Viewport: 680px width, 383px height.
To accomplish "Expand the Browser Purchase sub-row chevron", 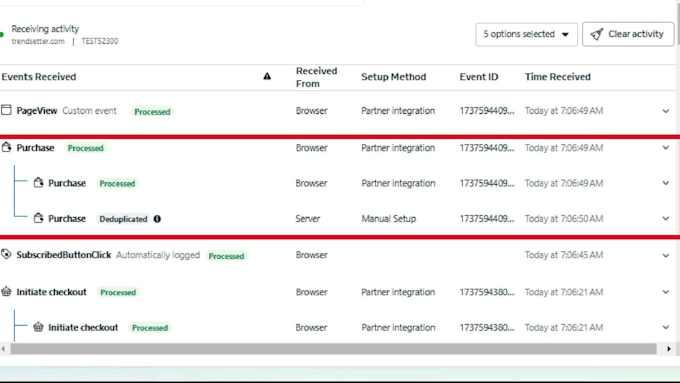I will coord(666,183).
